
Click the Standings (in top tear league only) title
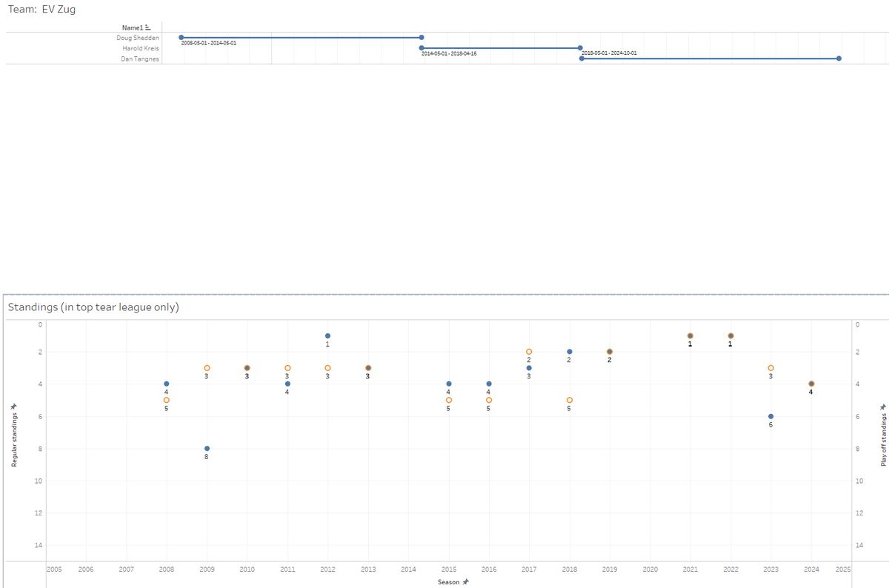[x=93, y=307]
